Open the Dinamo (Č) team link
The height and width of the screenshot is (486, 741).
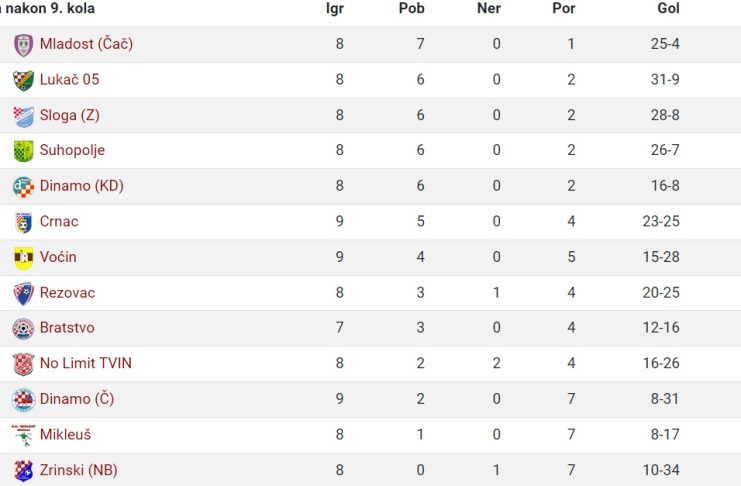[77, 399]
